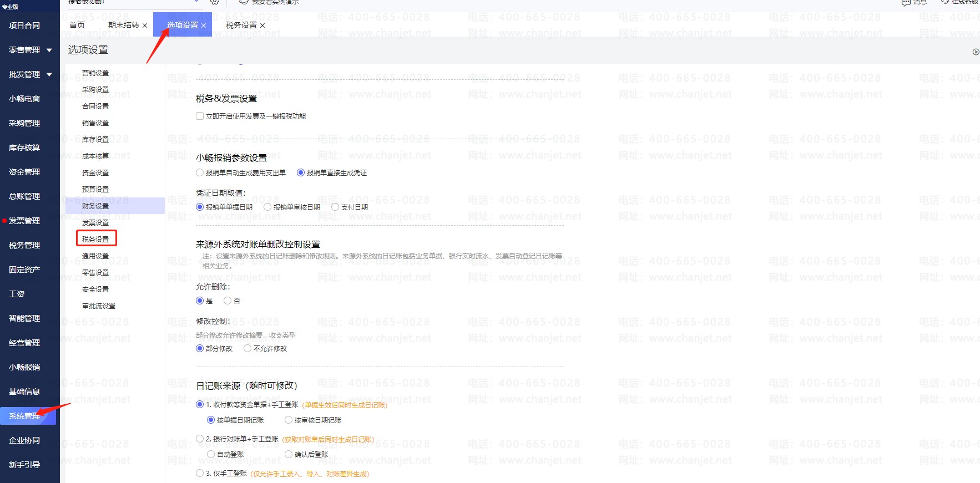Image resolution: width=980 pixels, height=483 pixels.
Task: Open 发票设置 settings category
Action: pos(95,223)
